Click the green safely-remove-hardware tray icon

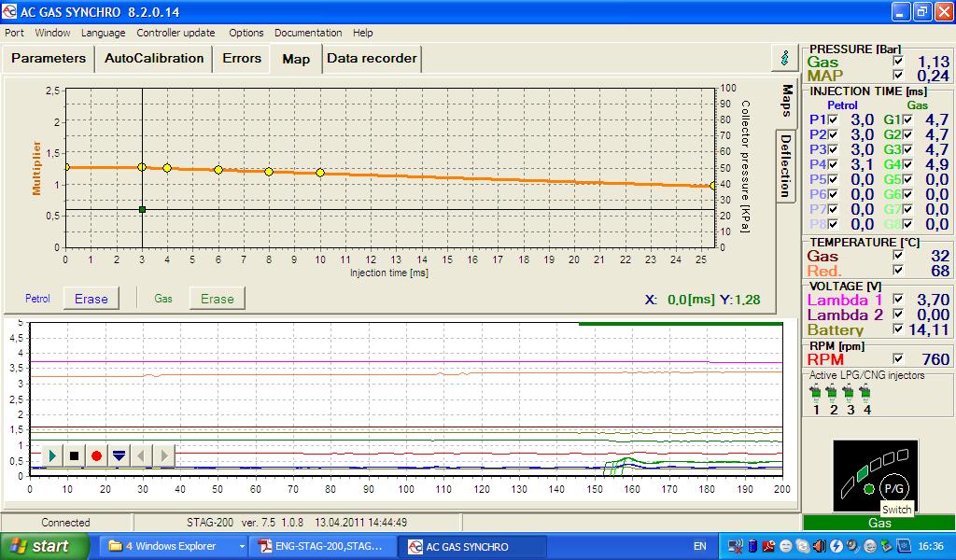[886, 546]
